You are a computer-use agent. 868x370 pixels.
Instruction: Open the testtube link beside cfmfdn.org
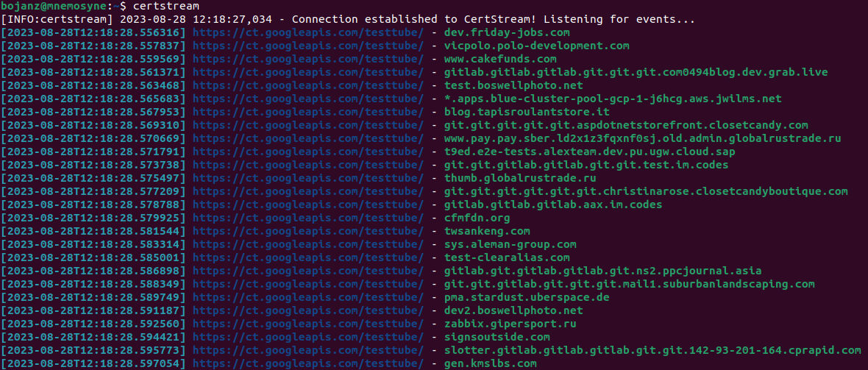308,218
